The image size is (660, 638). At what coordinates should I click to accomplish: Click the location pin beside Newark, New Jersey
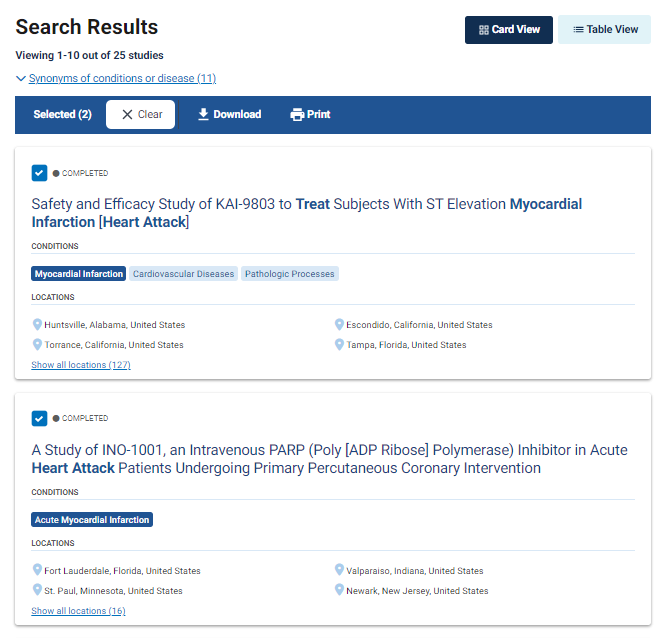tap(339, 591)
